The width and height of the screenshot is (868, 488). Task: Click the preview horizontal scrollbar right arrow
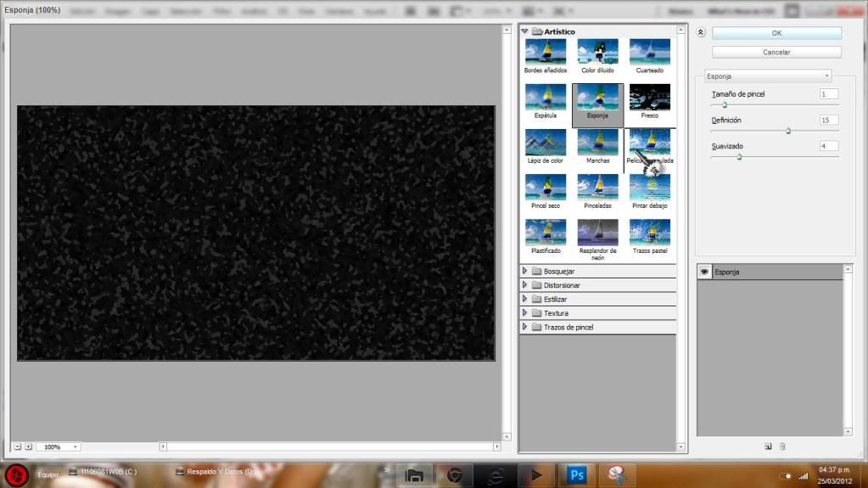tap(496, 446)
